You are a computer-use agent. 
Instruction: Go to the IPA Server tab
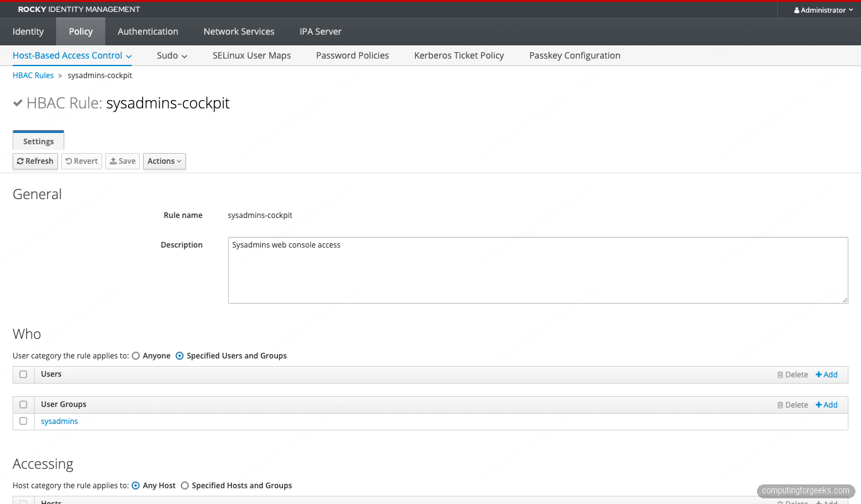coord(320,31)
